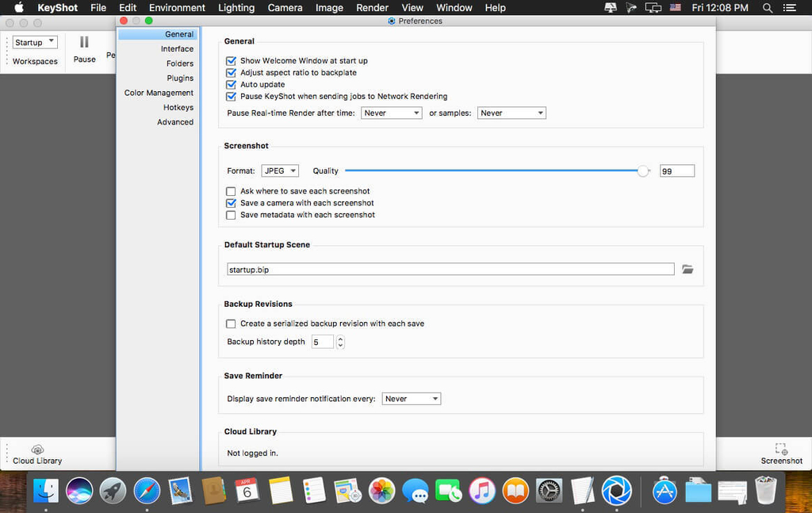Open the Cloud Library icon
812x513 pixels.
(37, 450)
